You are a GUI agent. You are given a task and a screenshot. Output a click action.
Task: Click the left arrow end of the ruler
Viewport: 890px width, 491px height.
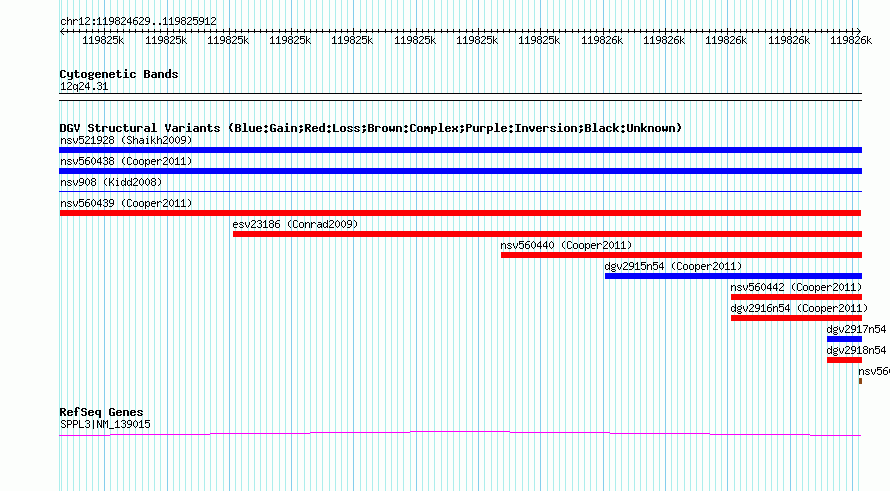[x=62, y=32]
